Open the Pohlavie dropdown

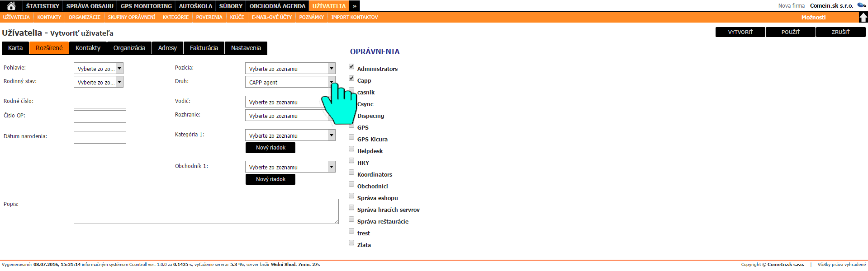tap(99, 69)
